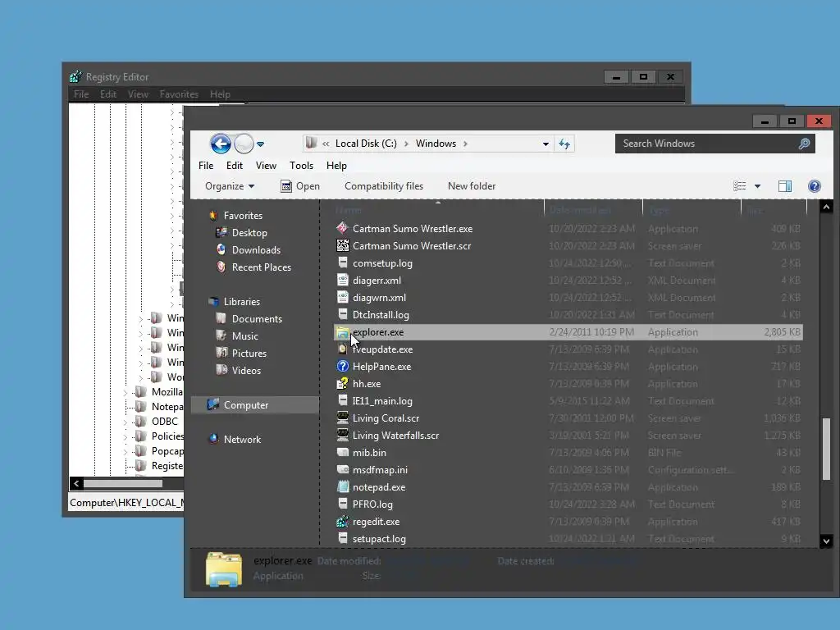Expand Policies key in Registry Editor
This screenshot has width=840, height=630.
tap(126, 437)
